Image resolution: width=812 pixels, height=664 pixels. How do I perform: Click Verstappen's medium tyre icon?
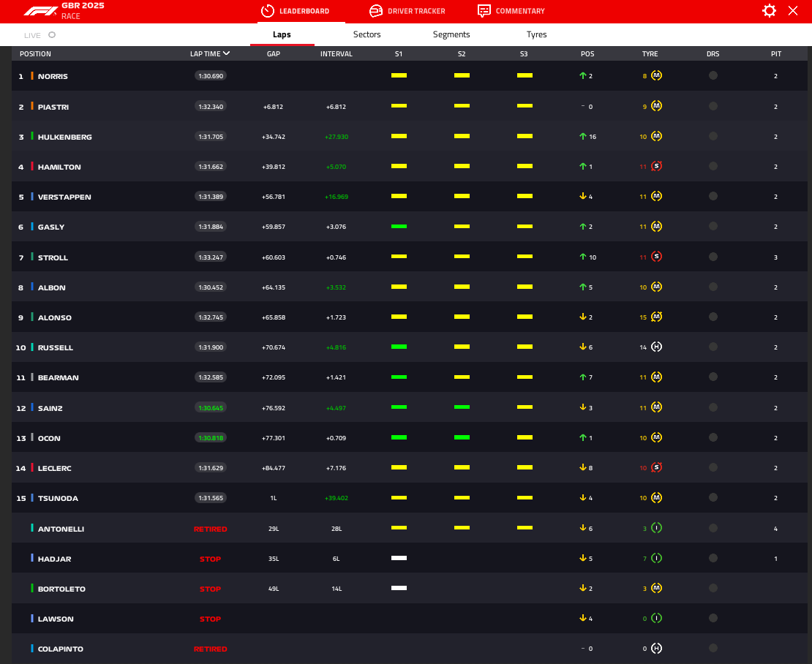(x=656, y=196)
